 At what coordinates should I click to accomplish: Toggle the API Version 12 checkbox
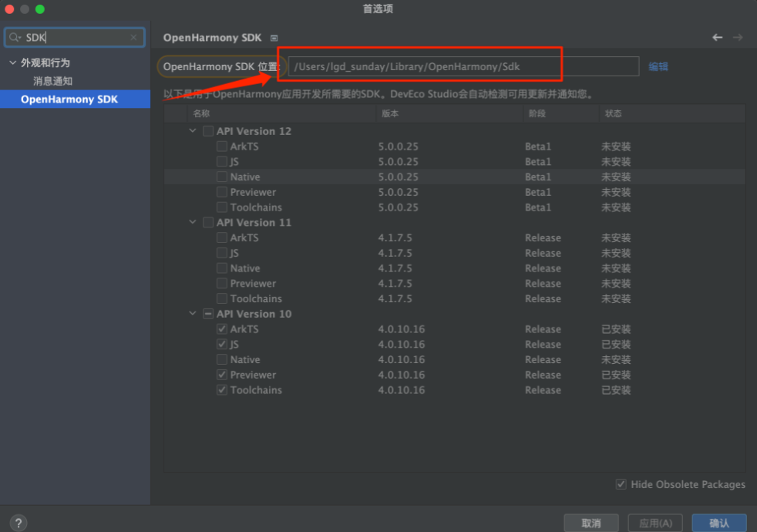coord(208,131)
